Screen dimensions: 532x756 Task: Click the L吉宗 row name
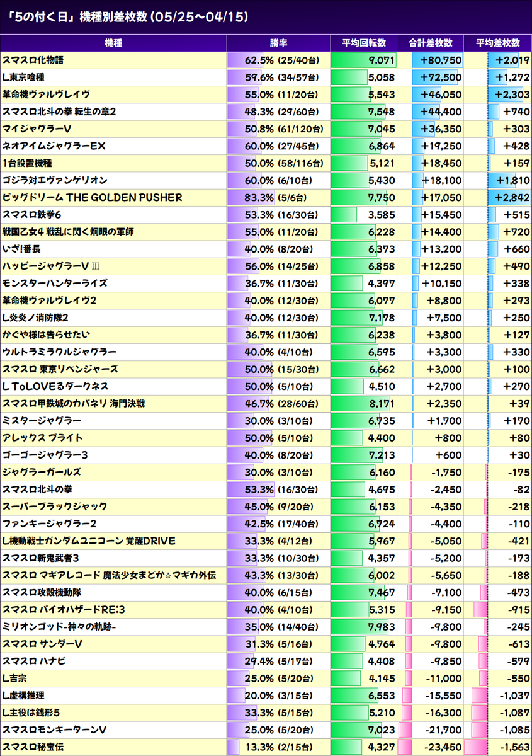click(x=14, y=679)
